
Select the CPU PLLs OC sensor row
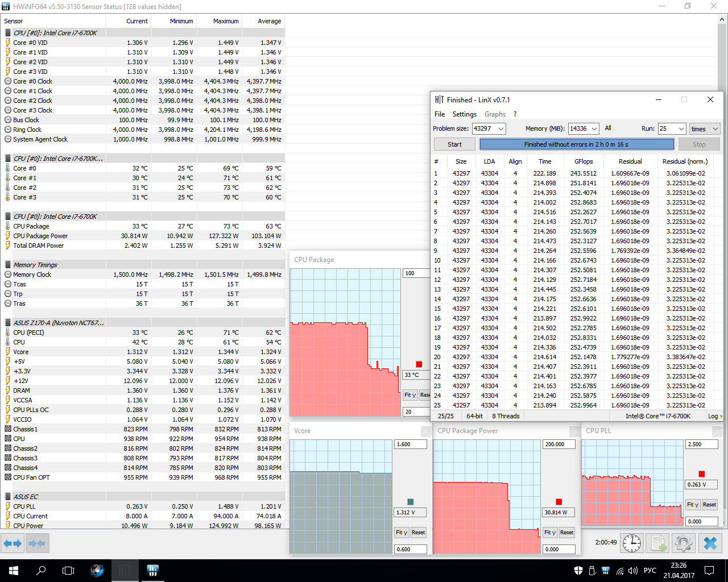pyautogui.click(x=142, y=410)
